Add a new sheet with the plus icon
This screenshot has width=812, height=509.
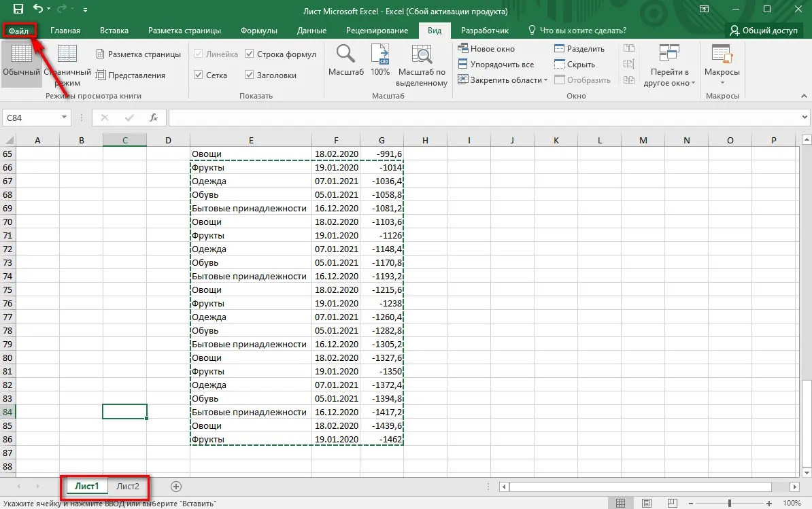[176, 487]
